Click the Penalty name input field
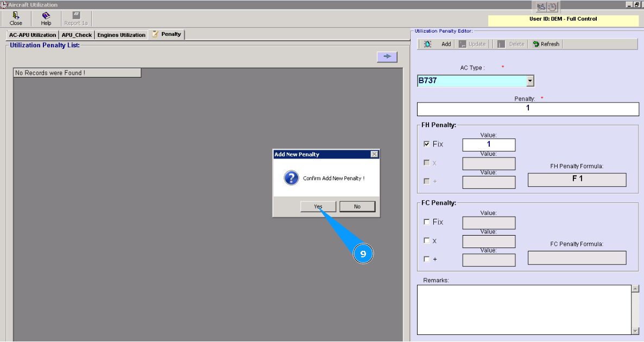The height and width of the screenshot is (342, 644). coord(528,109)
